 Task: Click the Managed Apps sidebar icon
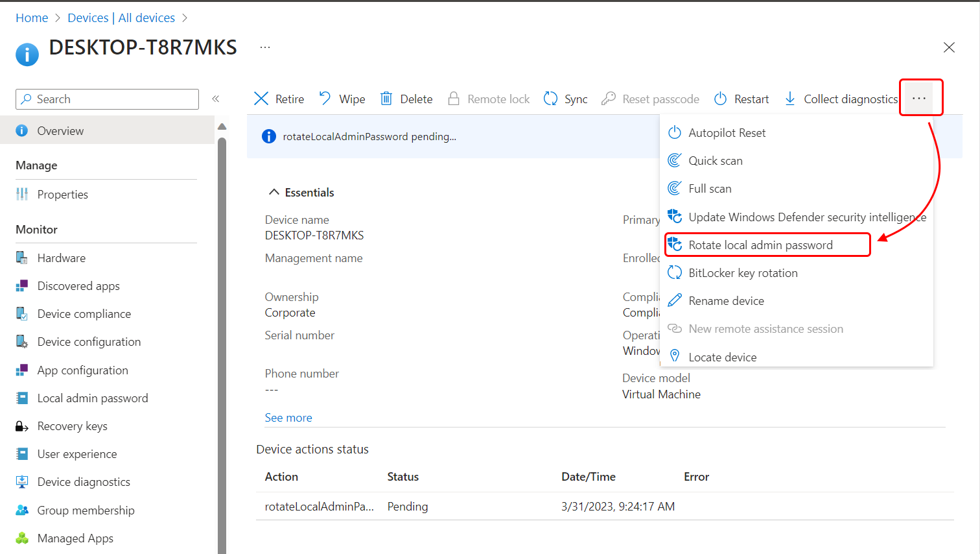[x=22, y=538]
